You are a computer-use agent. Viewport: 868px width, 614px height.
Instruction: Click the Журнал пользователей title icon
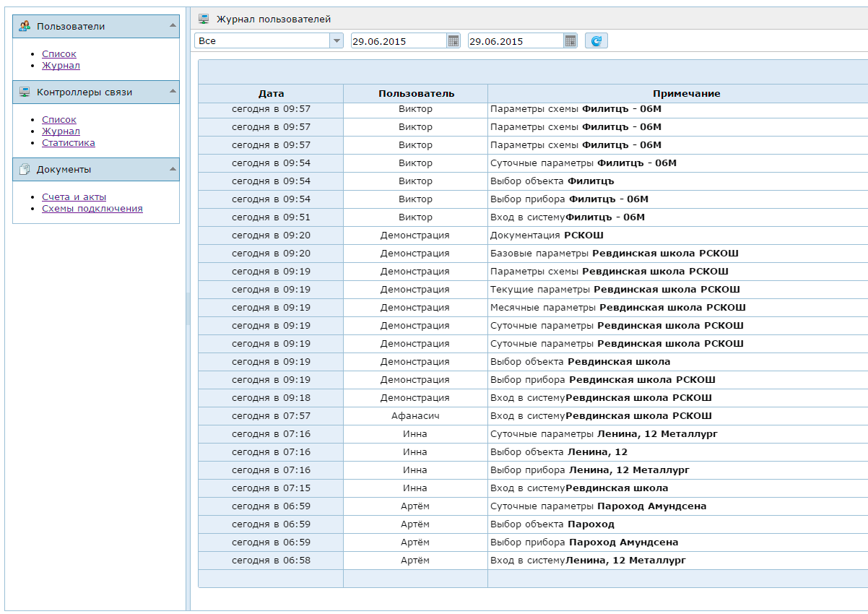pyautogui.click(x=204, y=19)
